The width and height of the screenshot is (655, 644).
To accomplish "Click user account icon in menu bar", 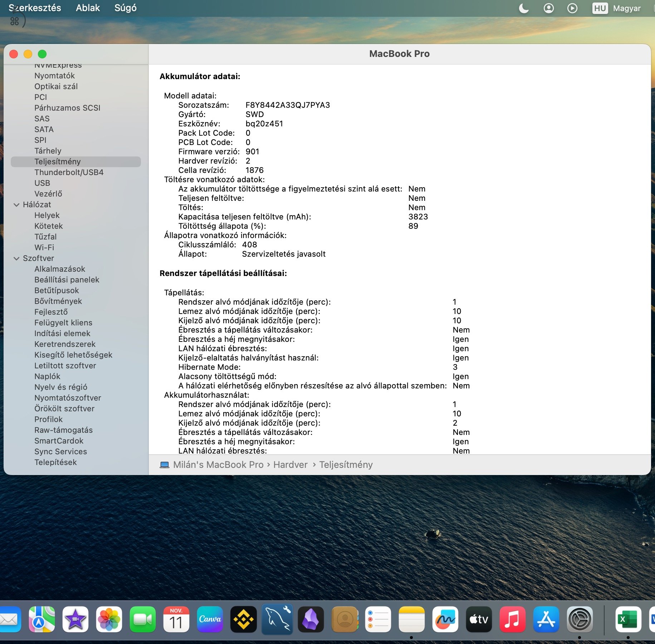I will pyautogui.click(x=548, y=8).
